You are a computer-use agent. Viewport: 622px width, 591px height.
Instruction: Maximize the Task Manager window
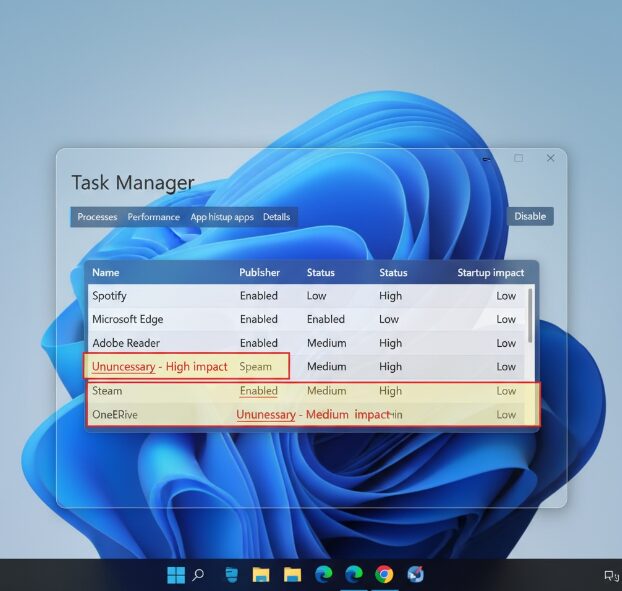click(518, 158)
